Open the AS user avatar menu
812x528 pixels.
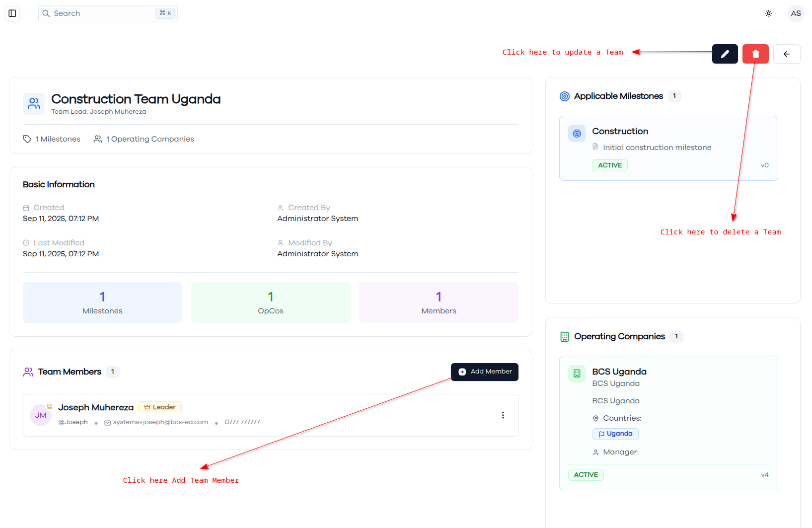click(x=796, y=13)
